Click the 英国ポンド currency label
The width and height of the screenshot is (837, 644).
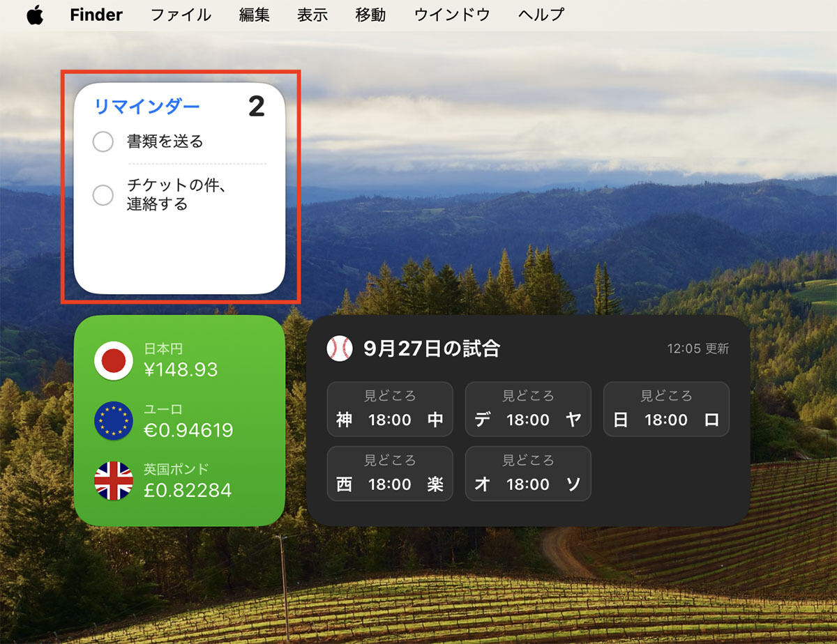[176, 469]
